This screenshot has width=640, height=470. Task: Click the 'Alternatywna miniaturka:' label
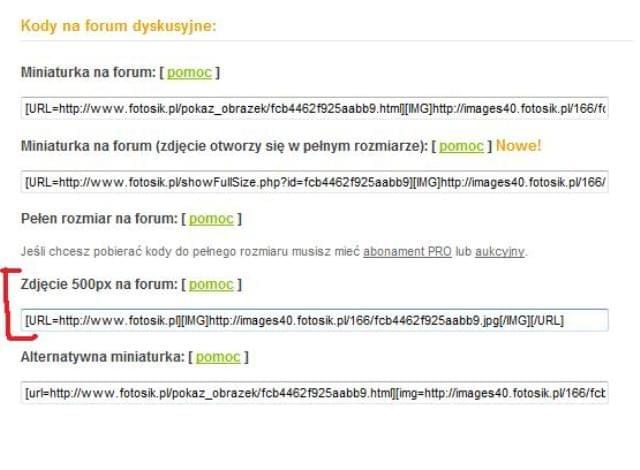coord(102,357)
